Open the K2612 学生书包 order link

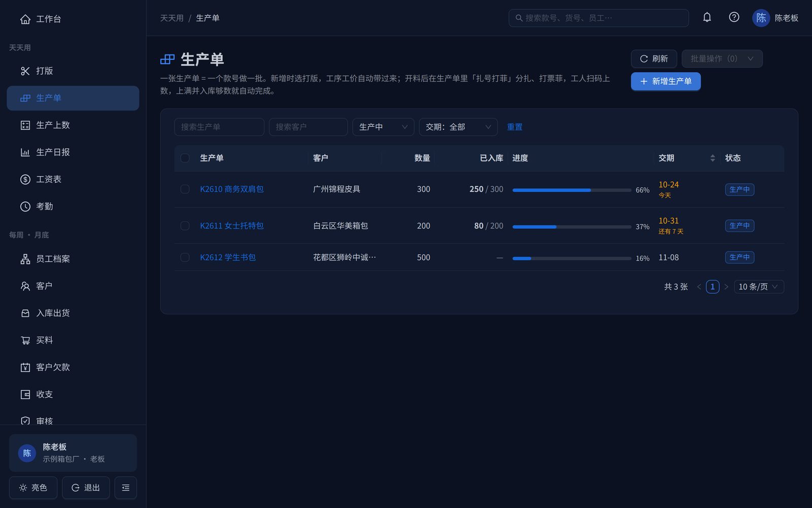pos(228,258)
